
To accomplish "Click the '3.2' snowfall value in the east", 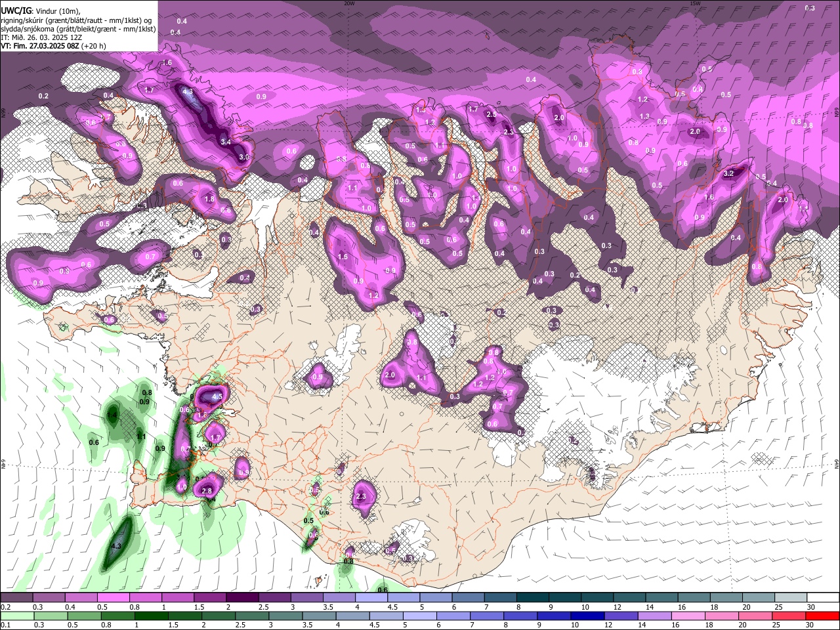I will point(728,174).
